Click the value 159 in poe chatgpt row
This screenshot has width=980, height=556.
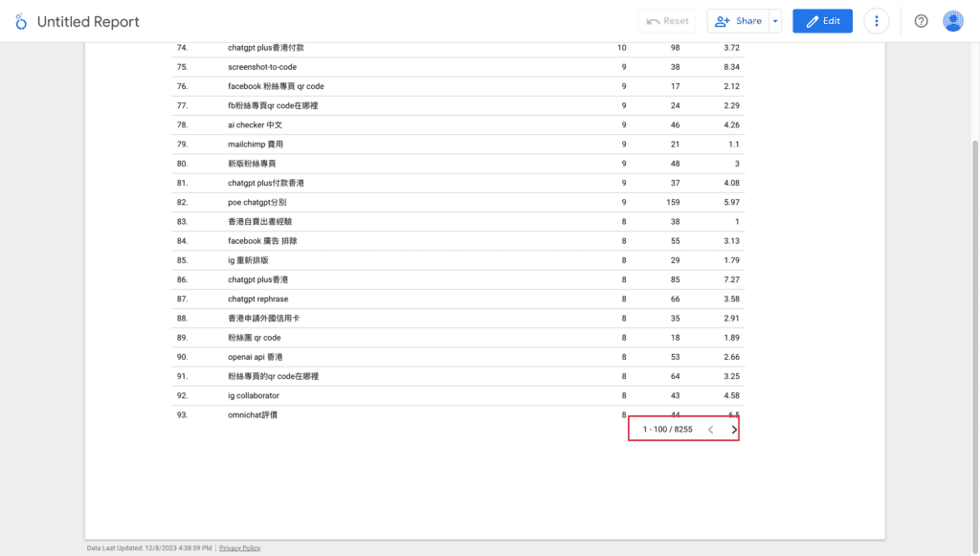[x=673, y=203]
